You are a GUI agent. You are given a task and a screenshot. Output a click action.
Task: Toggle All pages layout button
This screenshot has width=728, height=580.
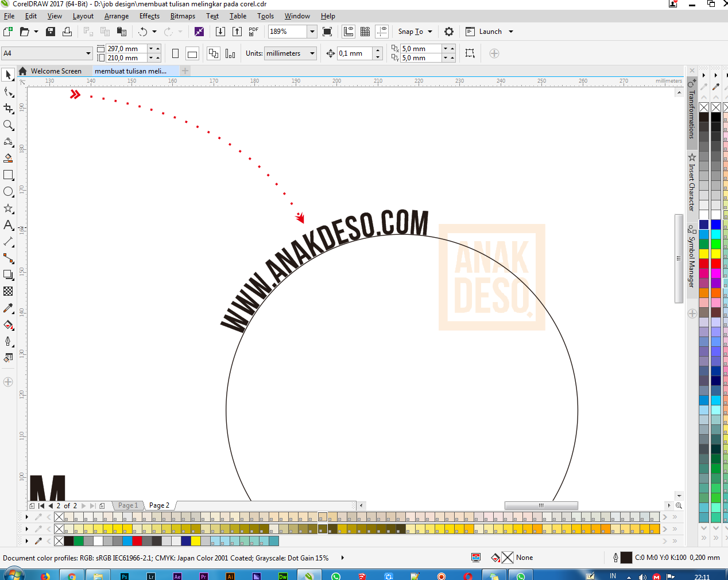[214, 53]
